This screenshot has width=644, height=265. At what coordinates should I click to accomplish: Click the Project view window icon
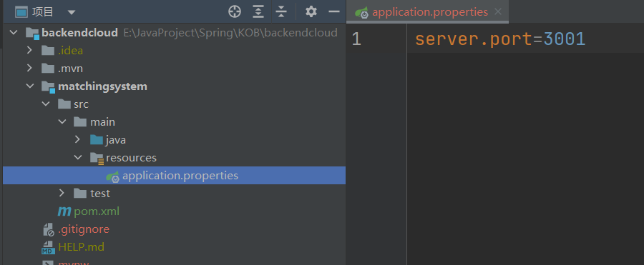click(21, 12)
